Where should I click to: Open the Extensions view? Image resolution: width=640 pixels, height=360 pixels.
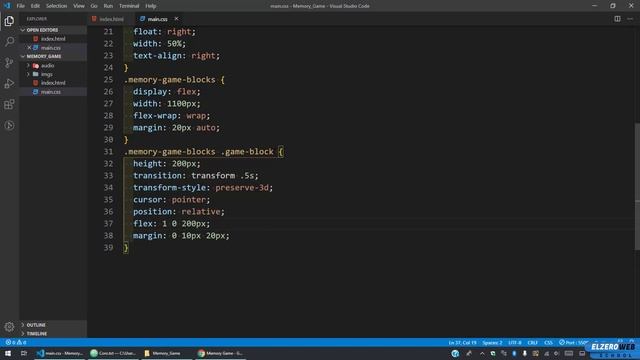pos(9,104)
